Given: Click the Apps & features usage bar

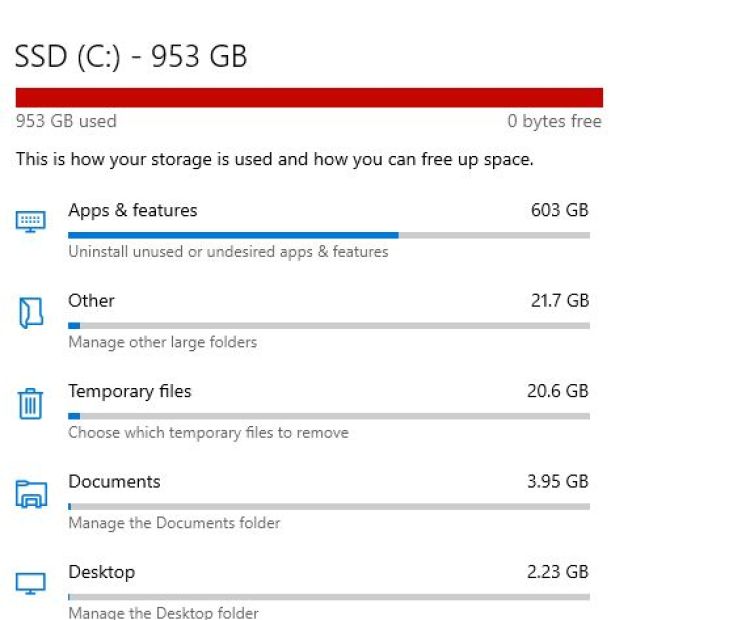Looking at the screenshot, I should 328,235.
